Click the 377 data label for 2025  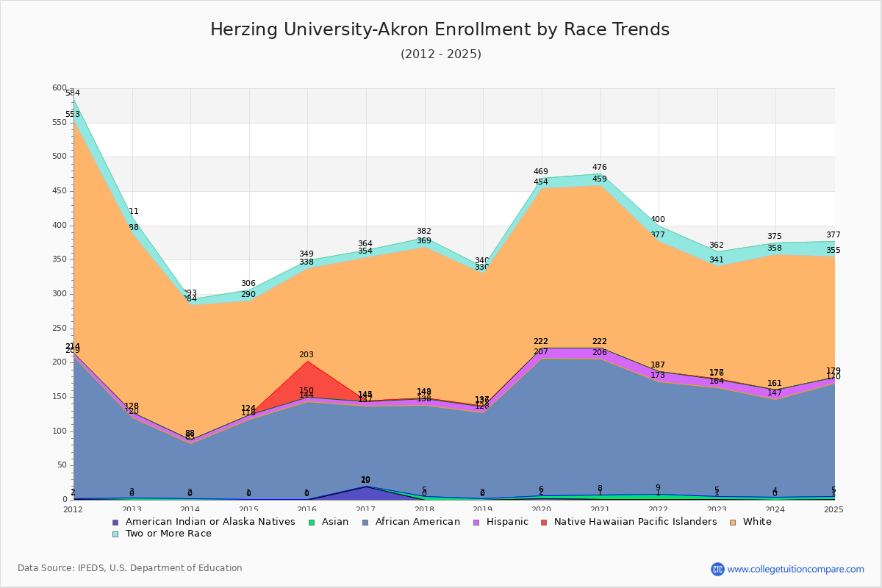pyautogui.click(x=833, y=235)
